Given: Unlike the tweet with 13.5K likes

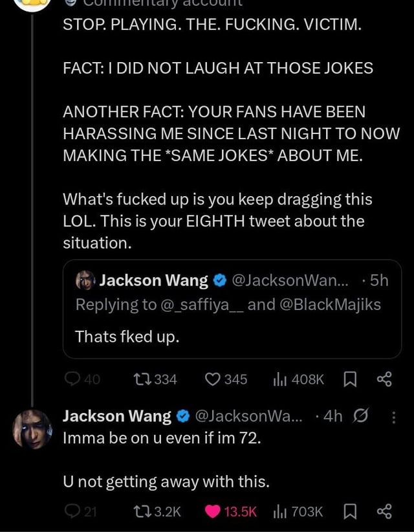Looking at the screenshot, I should coord(212,511).
